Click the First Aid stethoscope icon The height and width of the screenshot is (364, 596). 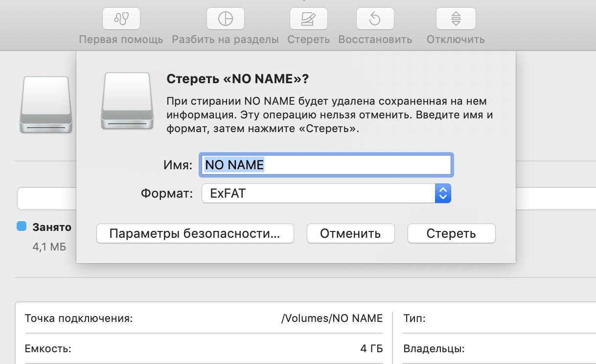(121, 19)
